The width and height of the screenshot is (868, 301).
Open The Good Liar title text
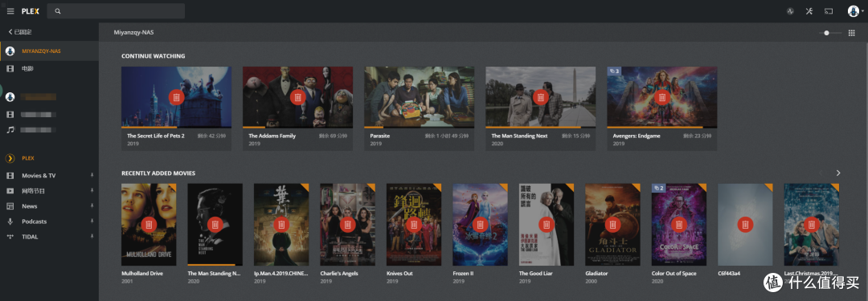coord(536,274)
